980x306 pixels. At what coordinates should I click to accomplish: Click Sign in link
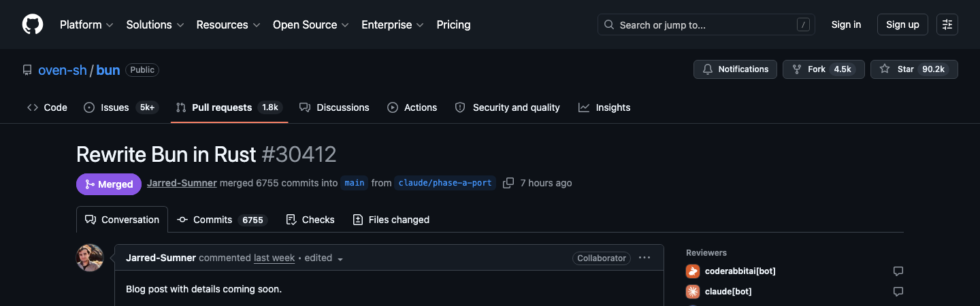coord(846,24)
